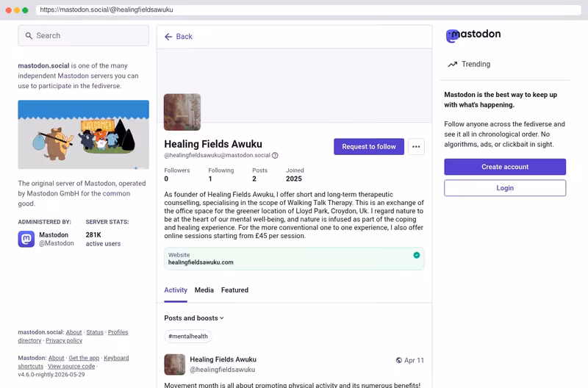Open the Mastodon About footer link
Image resolution: width=588 pixels, height=388 pixels.
tap(57, 358)
